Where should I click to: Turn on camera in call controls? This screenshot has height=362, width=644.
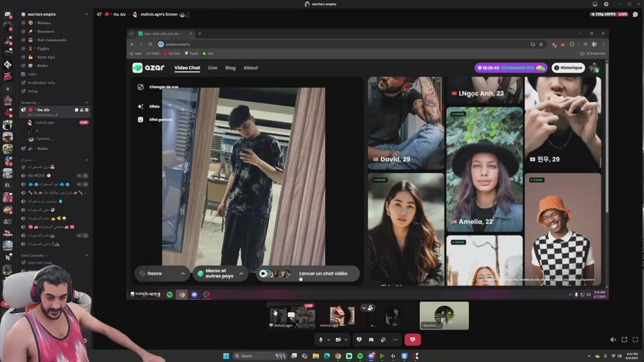coord(338,339)
